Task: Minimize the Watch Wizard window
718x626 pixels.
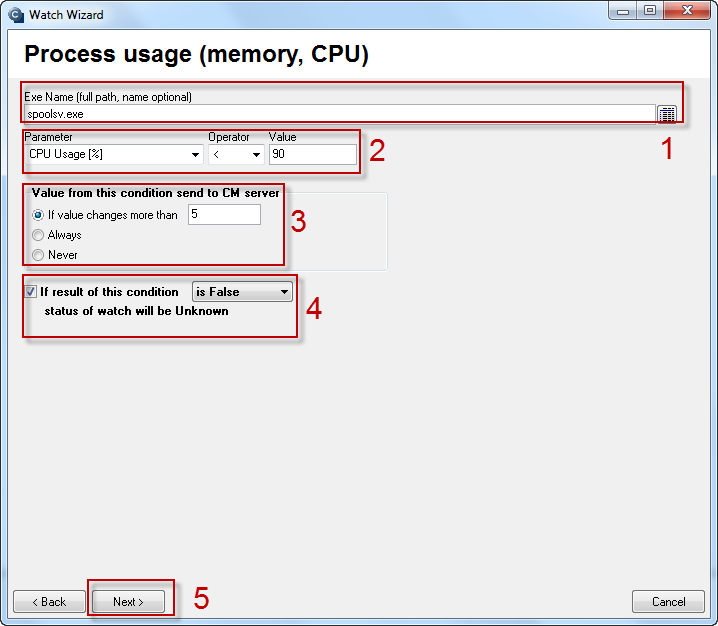Action: (x=623, y=11)
